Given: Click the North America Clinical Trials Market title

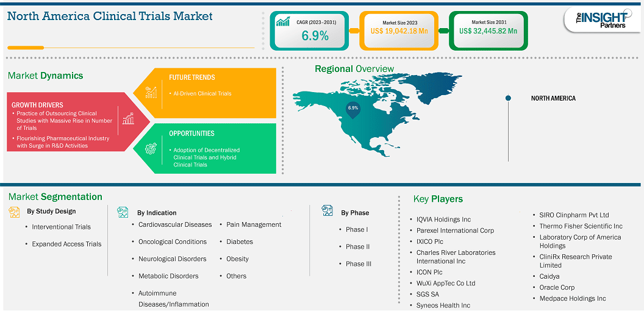Looking at the screenshot, I should point(110,16).
